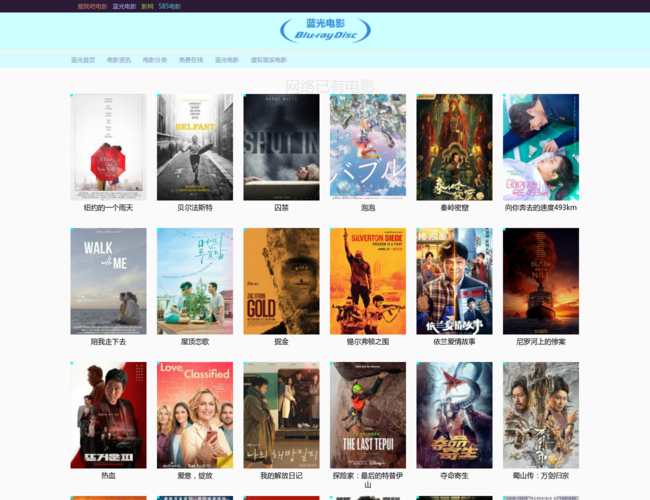This screenshot has width=650, height=500.
Task: Click the Love Classified poster
Action: pos(195,415)
